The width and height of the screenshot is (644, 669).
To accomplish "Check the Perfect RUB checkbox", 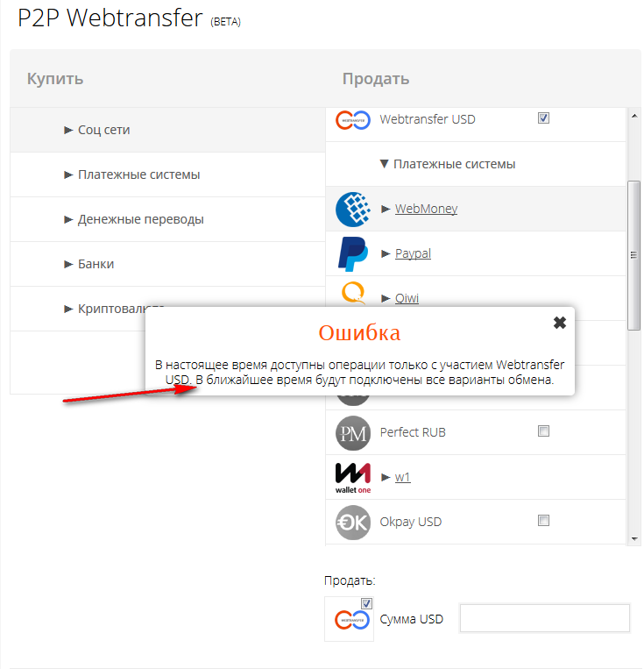I will [543, 431].
